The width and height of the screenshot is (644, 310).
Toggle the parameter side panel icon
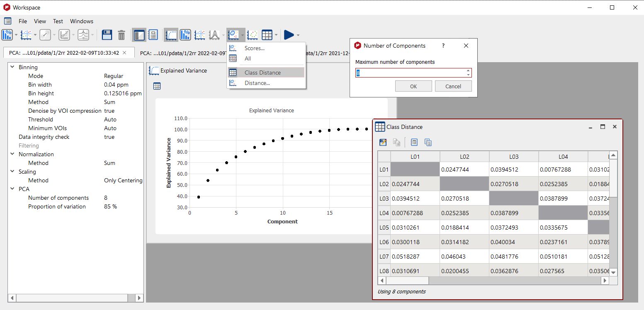click(139, 35)
